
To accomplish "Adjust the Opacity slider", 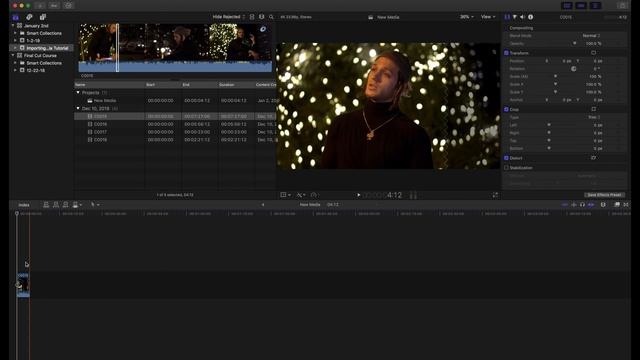I will (x=575, y=43).
